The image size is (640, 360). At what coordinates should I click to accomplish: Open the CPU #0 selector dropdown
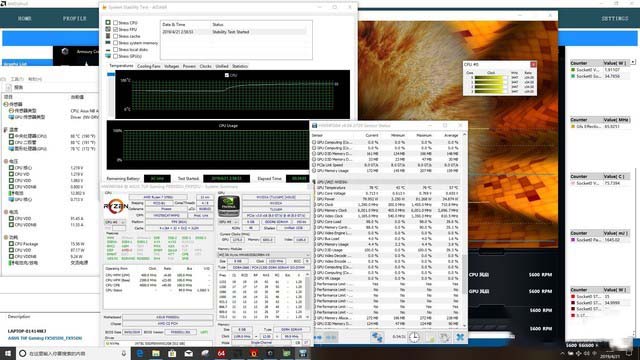116,222
